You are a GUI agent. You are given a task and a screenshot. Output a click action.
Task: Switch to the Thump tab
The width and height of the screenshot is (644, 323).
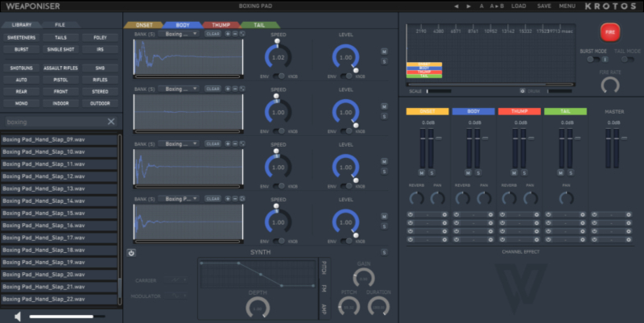[x=221, y=25]
